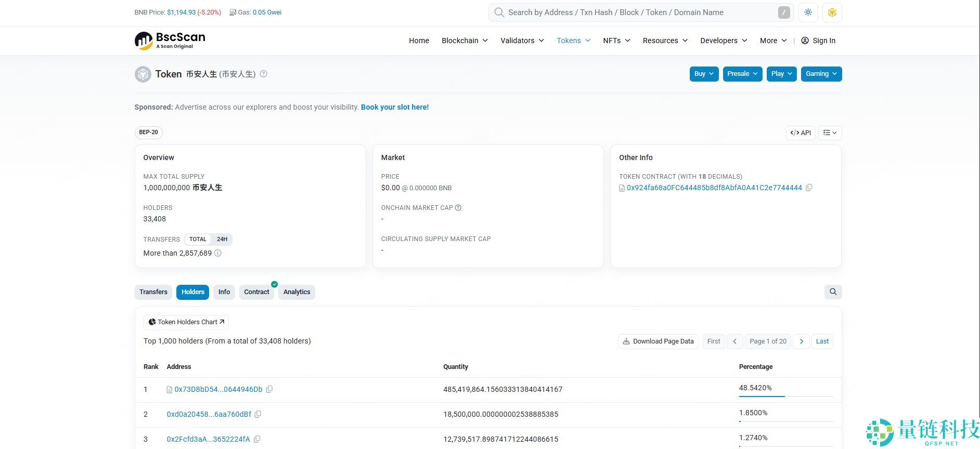Click the theme switcher sun icon
The width and height of the screenshot is (980, 449).
(x=808, y=12)
